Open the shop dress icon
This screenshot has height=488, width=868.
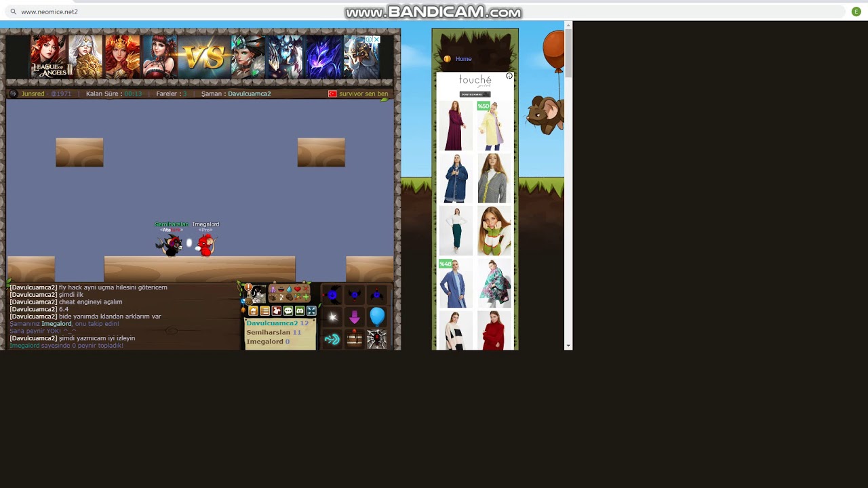277,311
